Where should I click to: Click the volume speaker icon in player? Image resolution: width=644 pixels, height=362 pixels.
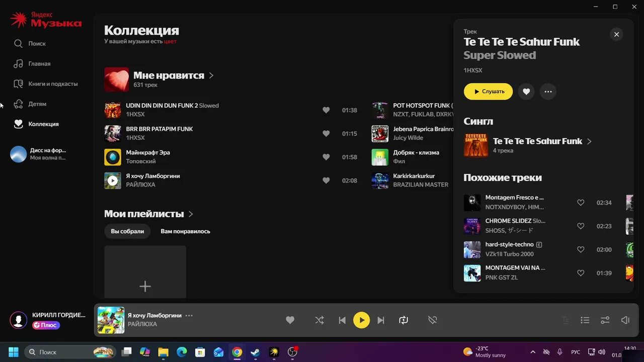tap(625, 320)
